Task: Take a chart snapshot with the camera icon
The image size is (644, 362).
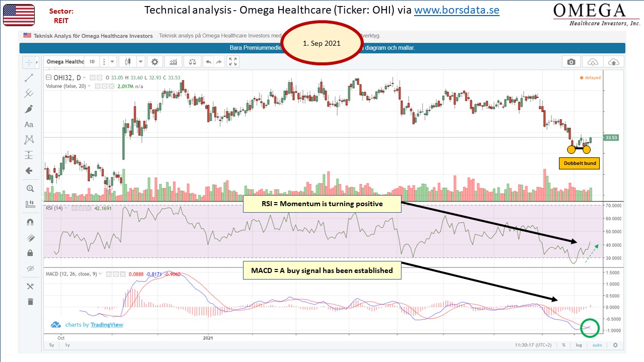Action: point(571,62)
